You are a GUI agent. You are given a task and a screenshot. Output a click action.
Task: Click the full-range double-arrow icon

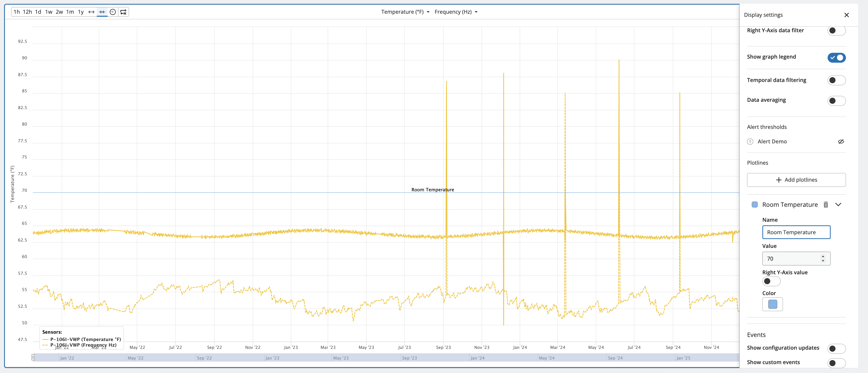click(91, 12)
